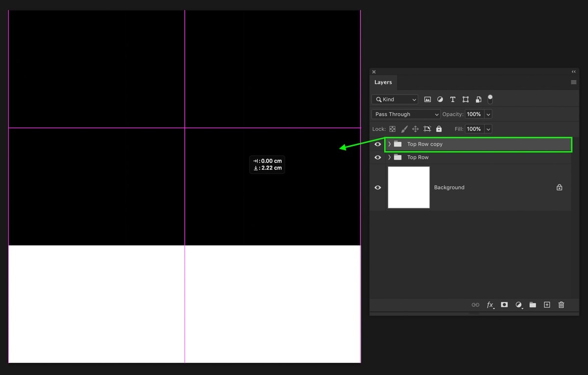Collapse panel with double-arrow icon
The width and height of the screenshot is (588, 375).
[574, 72]
